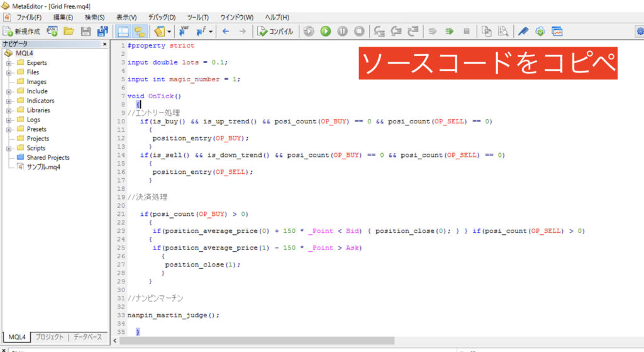Viewport: 644px width, 352px height.
Task: Switch to the プロジェクト tab
Action: pyautogui.click(x=49, y=337)
